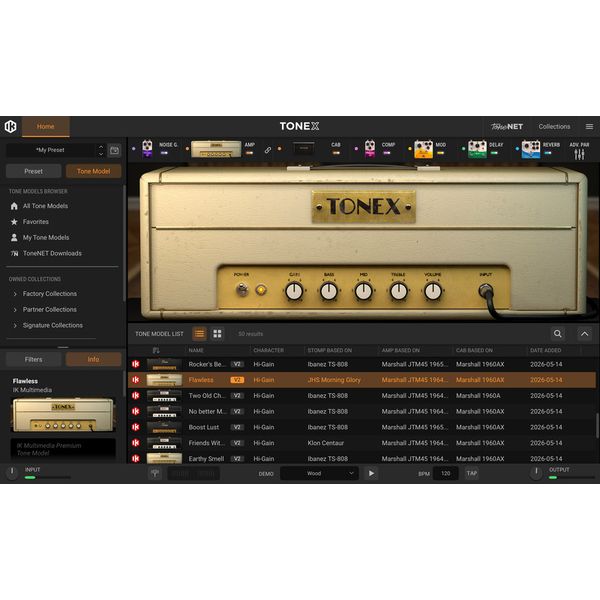
Task: Toggle the COMP bypass indicator
Action: pyautogui.click(x=387, y=153)
